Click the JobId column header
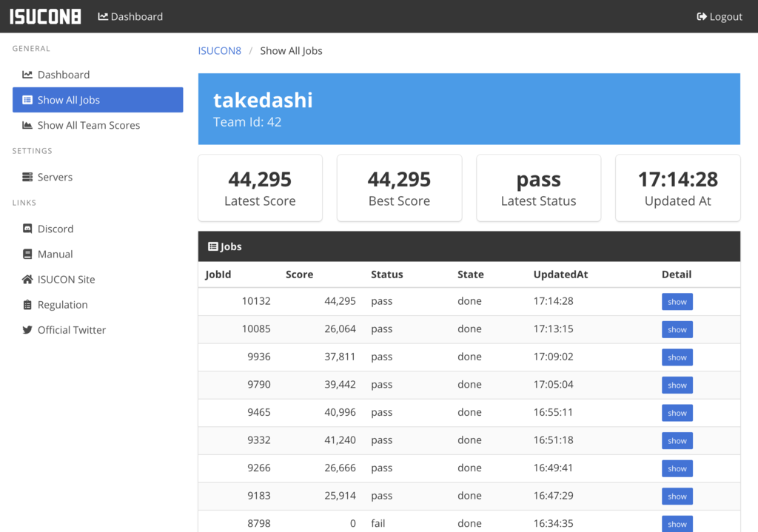This screenshot has width=758, height=532. click(218, 275)
